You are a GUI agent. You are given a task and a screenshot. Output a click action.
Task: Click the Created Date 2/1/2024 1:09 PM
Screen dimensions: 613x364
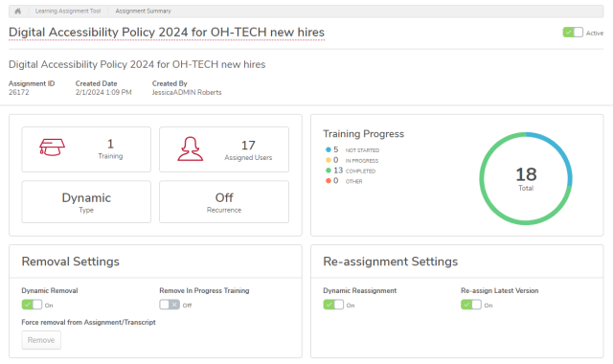pos(103,92)
